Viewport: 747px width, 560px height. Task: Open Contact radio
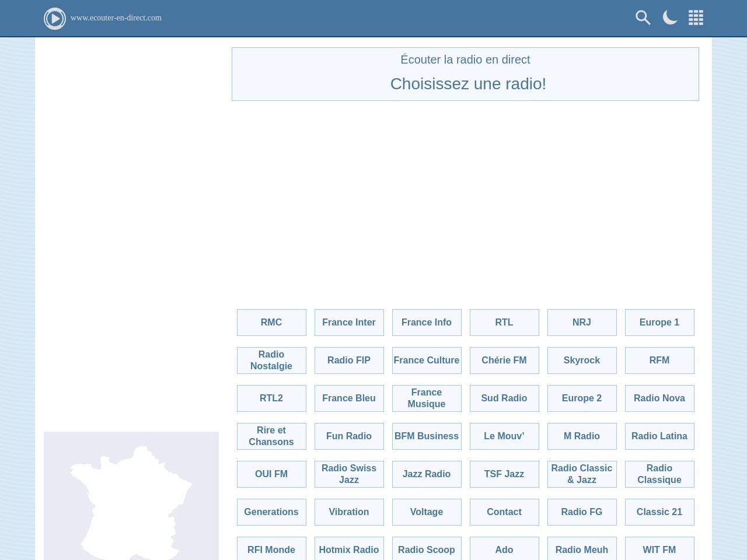pyautogui.click(x=504, y=512)
